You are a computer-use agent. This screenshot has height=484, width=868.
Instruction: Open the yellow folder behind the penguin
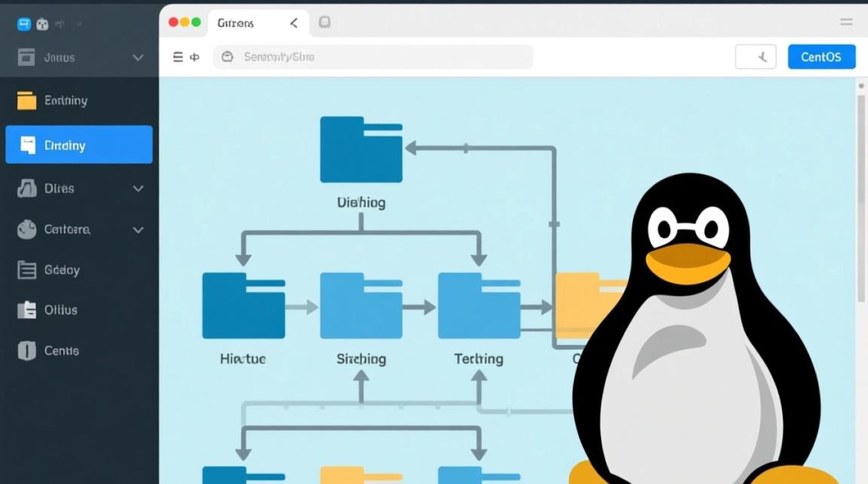588,305
